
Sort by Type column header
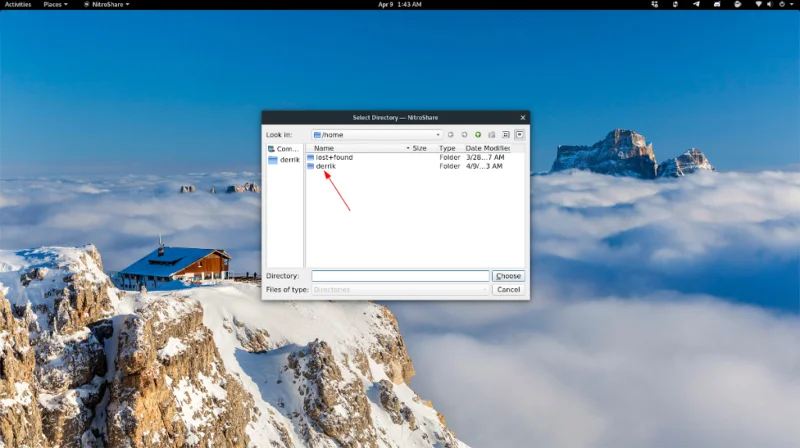click(x=447, y=148)
